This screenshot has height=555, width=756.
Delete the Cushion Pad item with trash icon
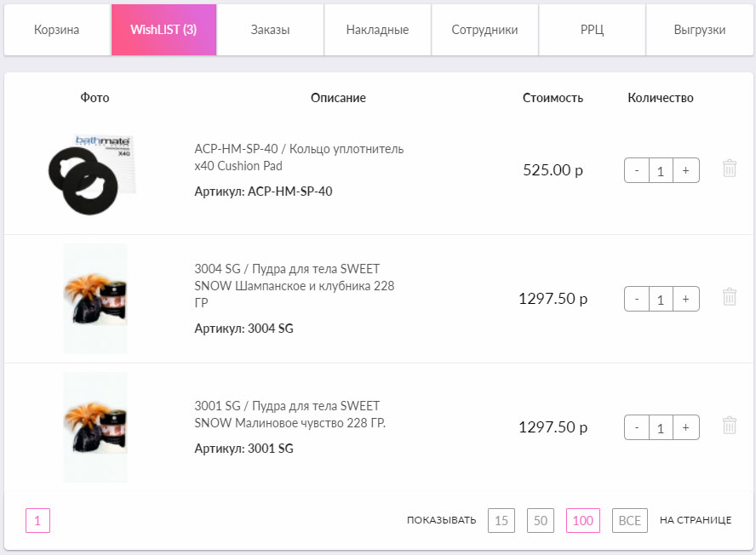[x=729, y=169]
